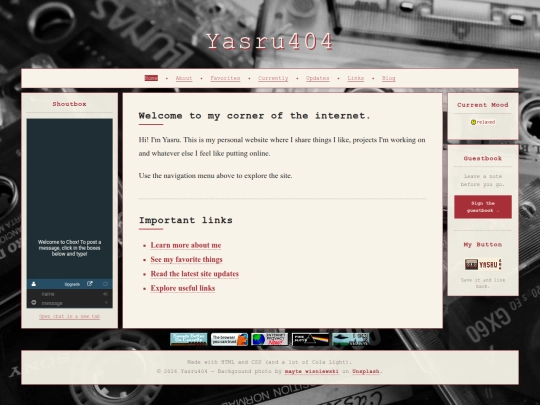Screen dimensions: 540x405
Task: Click 'The browser you can trust' badge
Action: [x=229, y=339]
